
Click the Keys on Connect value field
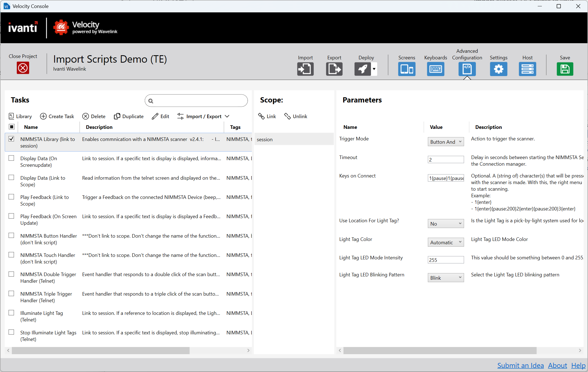point(446,178)
